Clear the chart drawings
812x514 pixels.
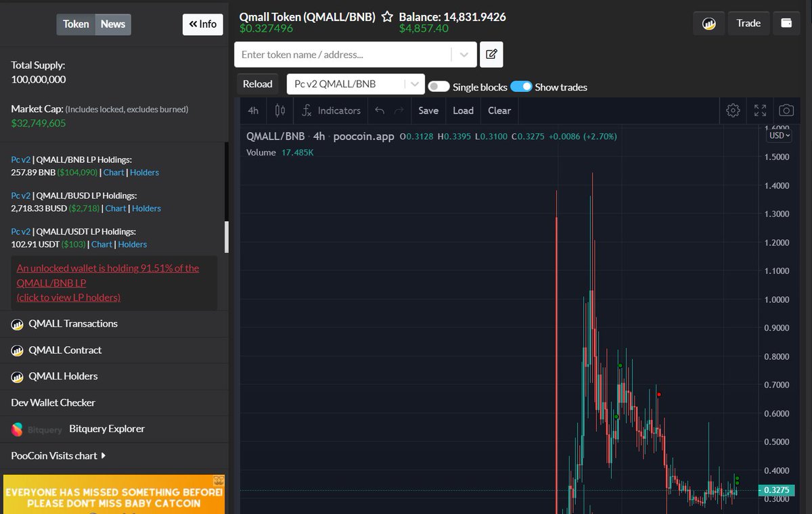(499, 110)
